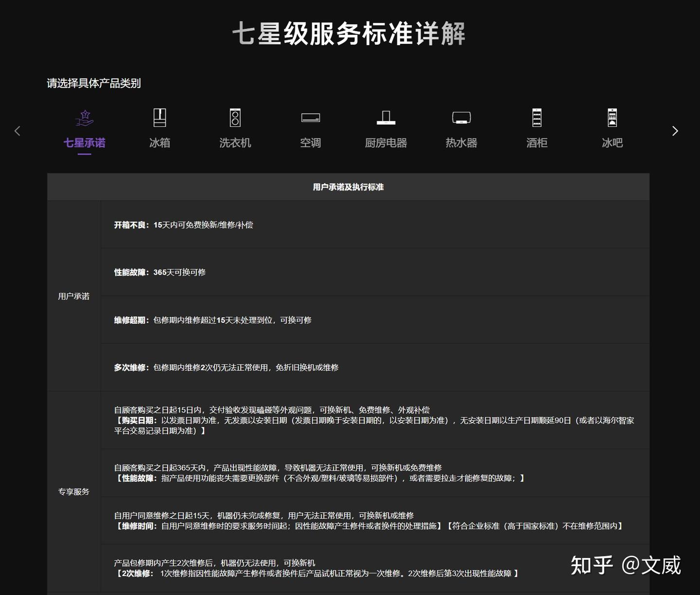Click the 性能故障 365天可换可修 line
This screenshot has width=700, height=595.
(x=160, y=272)
